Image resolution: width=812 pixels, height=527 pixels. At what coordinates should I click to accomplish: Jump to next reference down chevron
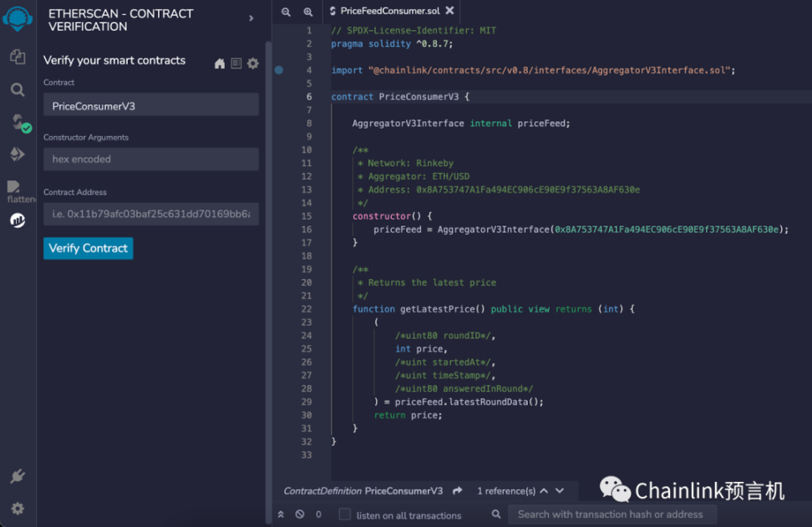(560, 491)
